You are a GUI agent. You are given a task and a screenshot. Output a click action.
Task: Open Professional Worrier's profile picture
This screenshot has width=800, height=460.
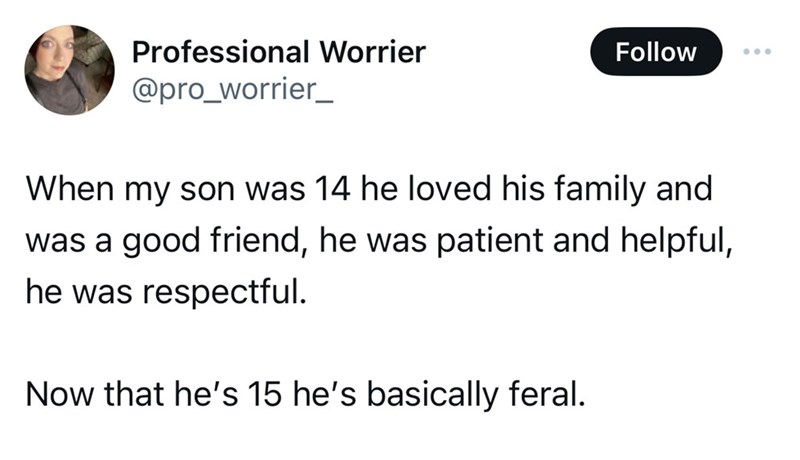click(69, 70)
